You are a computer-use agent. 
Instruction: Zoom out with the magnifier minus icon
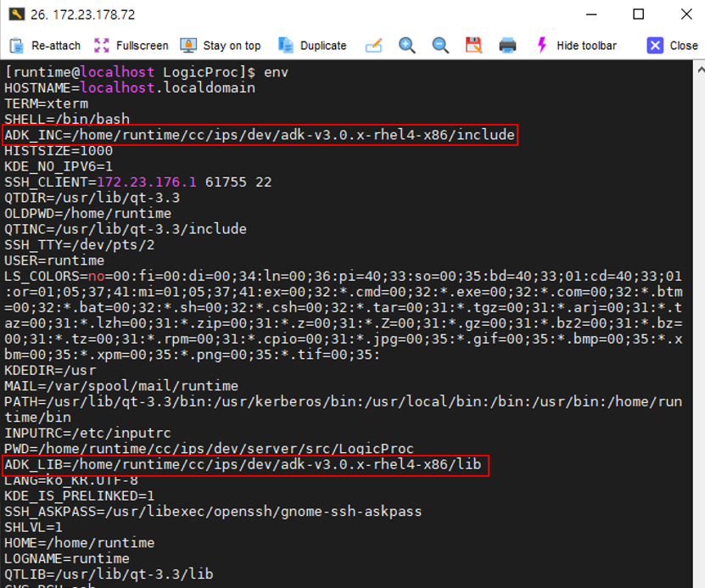[x=440, y=45]
